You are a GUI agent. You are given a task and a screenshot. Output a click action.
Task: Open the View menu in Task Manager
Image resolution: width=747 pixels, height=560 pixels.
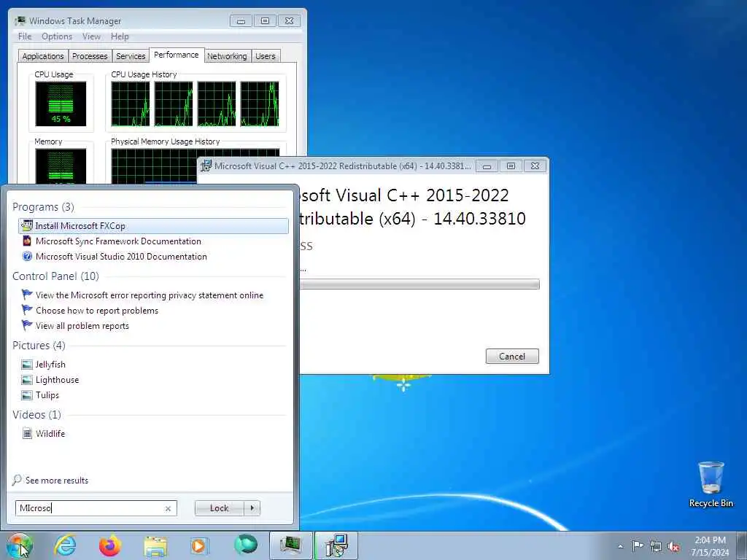click(x=91, y=36)
